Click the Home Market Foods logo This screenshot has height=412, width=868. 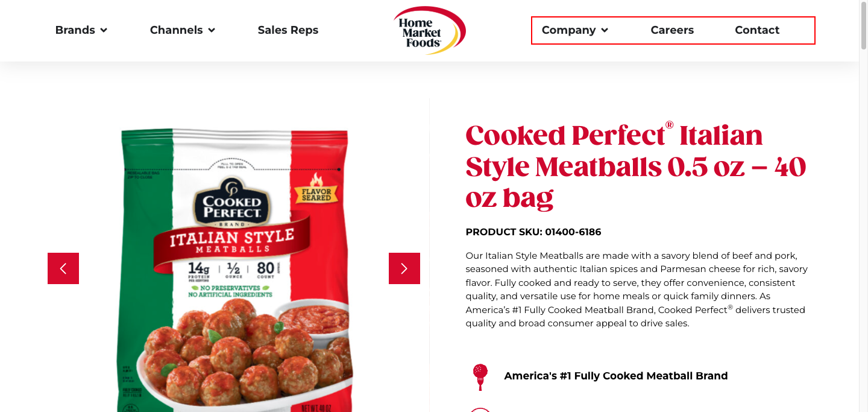(x=430, y=31)
